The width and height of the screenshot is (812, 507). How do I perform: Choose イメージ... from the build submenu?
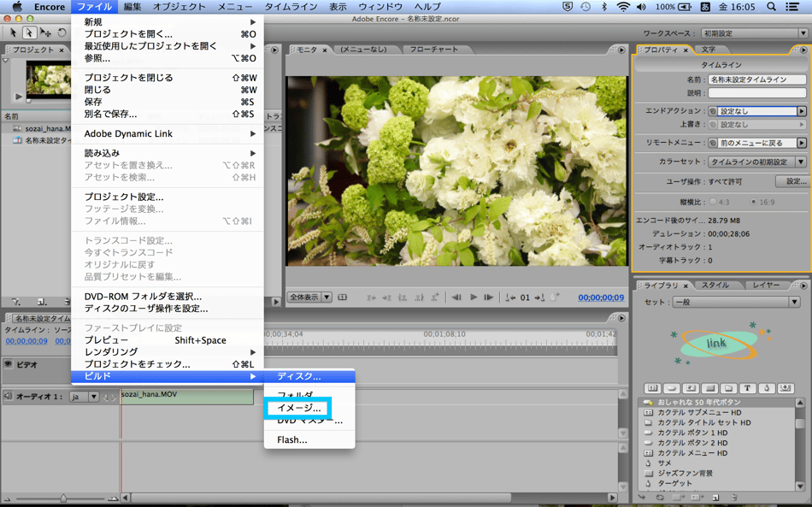pyautogui.click(x=298, y=408)
